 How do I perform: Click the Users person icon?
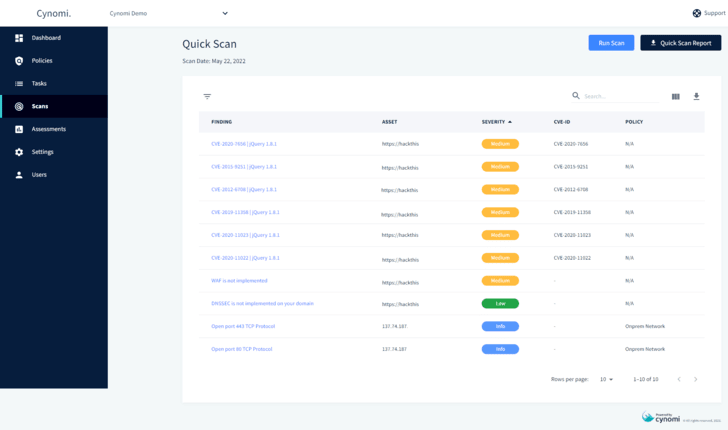(x=19, y=175)
